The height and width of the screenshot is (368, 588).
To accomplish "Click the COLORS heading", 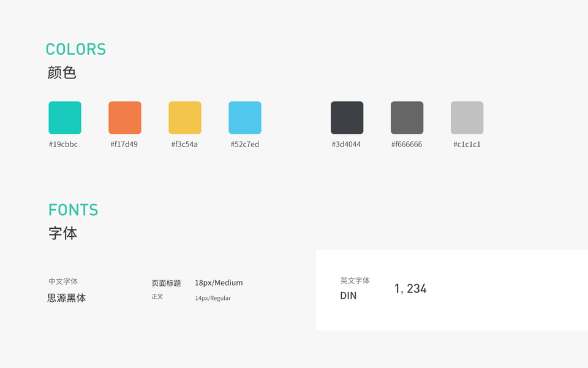I will tap(76, 49).
